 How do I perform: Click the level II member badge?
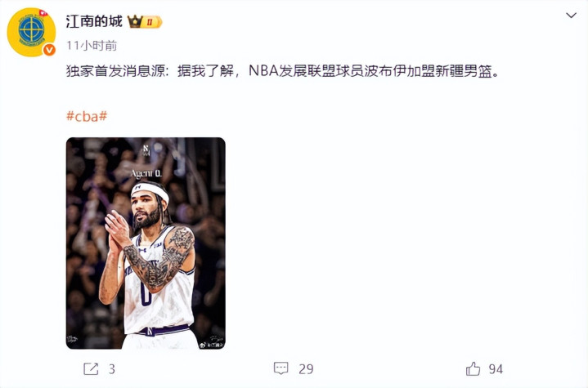pyautogui.click(x=152, y=22)
